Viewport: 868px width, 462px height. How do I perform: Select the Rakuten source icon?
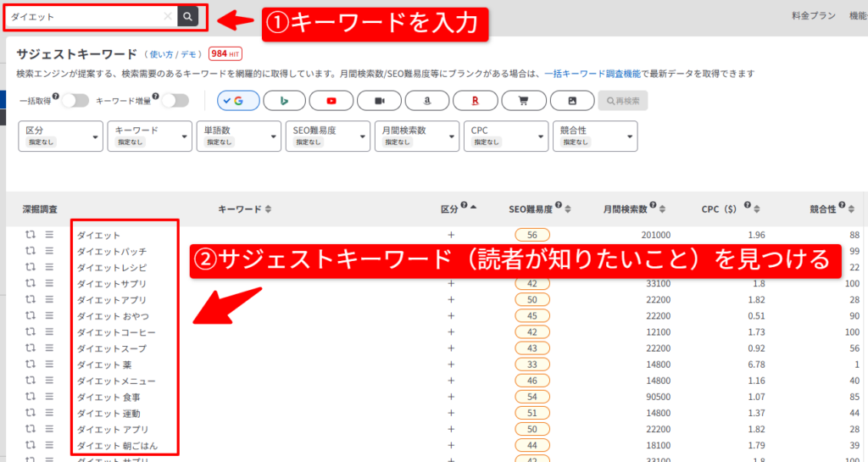(x=475, y=101)
